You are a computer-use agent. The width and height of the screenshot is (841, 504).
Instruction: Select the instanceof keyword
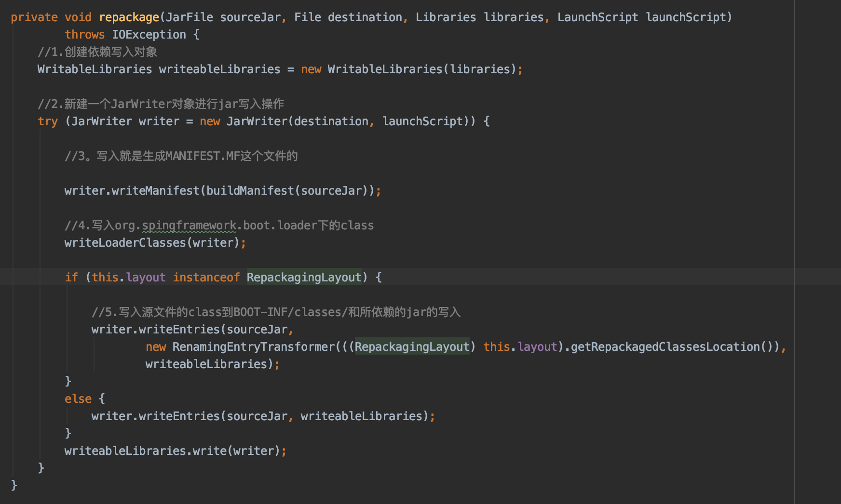206,277
